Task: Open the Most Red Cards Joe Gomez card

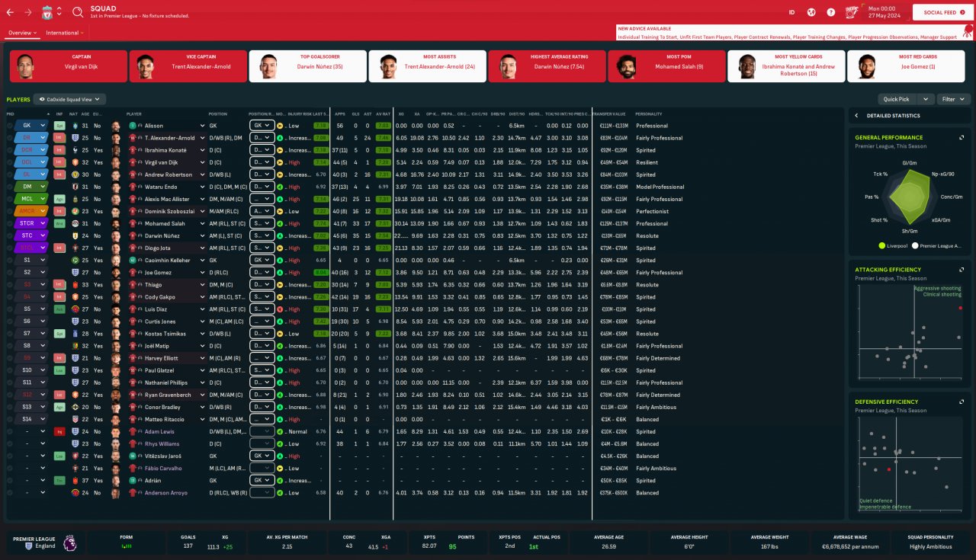Action: click(906, 66)
